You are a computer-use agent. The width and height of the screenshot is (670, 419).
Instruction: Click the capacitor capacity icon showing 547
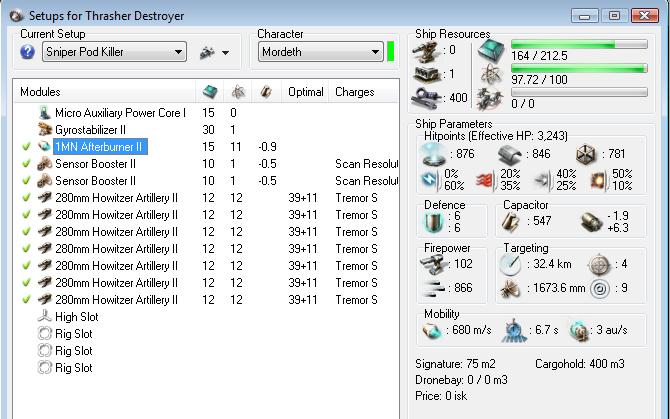(x=511, y=222)
